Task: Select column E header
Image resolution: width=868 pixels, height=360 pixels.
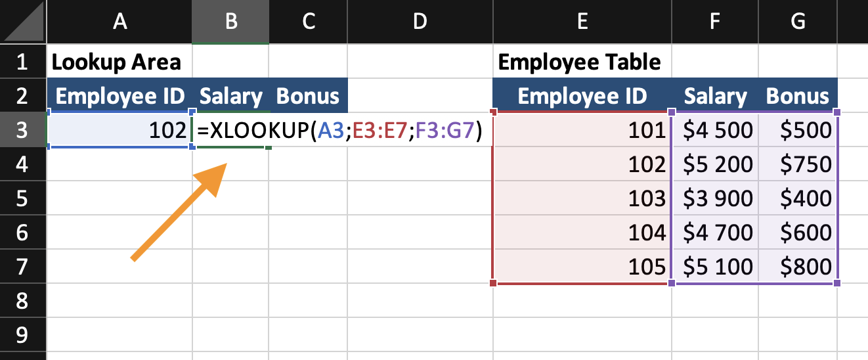Action: (582, 22)
